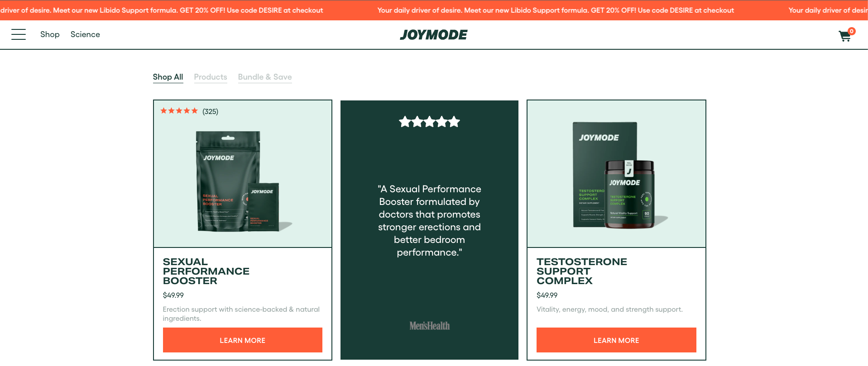Image resolution: width=868 pixels, height=366 pixels.
Task: Click the Men's Health logo
Action: click(429, 326)
